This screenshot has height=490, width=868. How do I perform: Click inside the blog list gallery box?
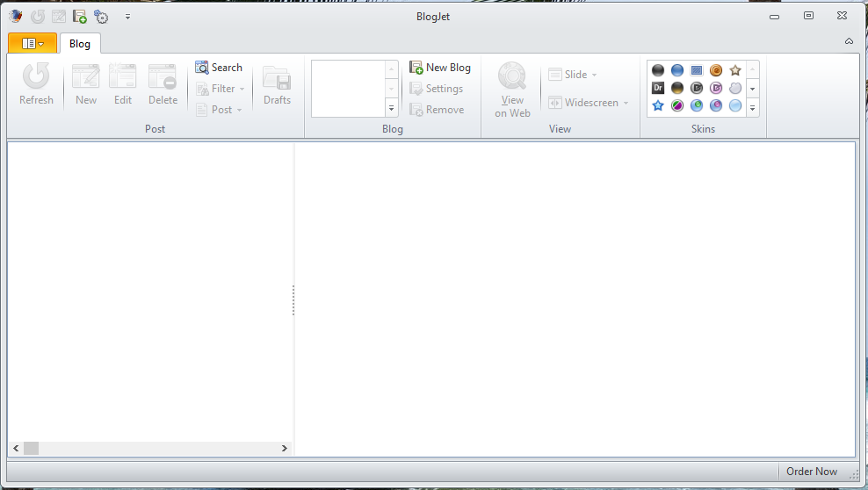pos(348,89)
